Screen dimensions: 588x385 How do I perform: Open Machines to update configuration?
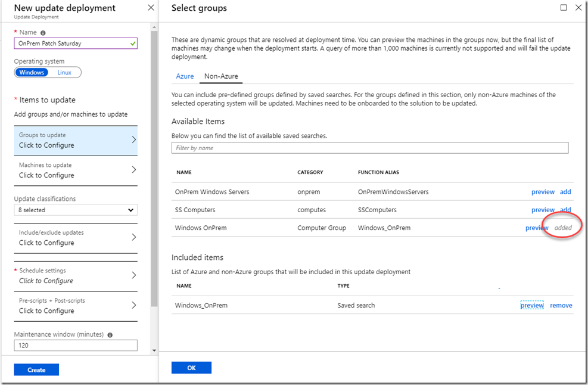(76, 170)
